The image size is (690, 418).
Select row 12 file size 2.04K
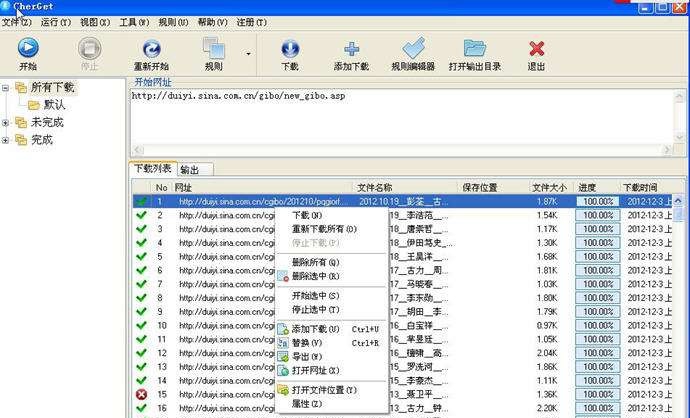coord(547,353)
